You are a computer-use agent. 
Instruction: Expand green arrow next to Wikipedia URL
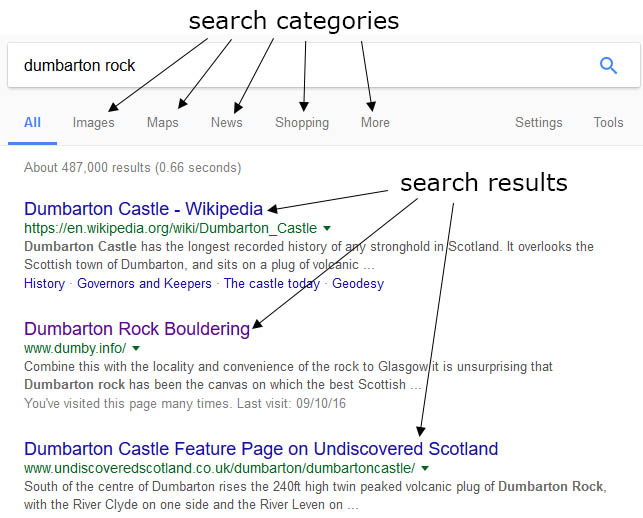[x=327, y=229]
